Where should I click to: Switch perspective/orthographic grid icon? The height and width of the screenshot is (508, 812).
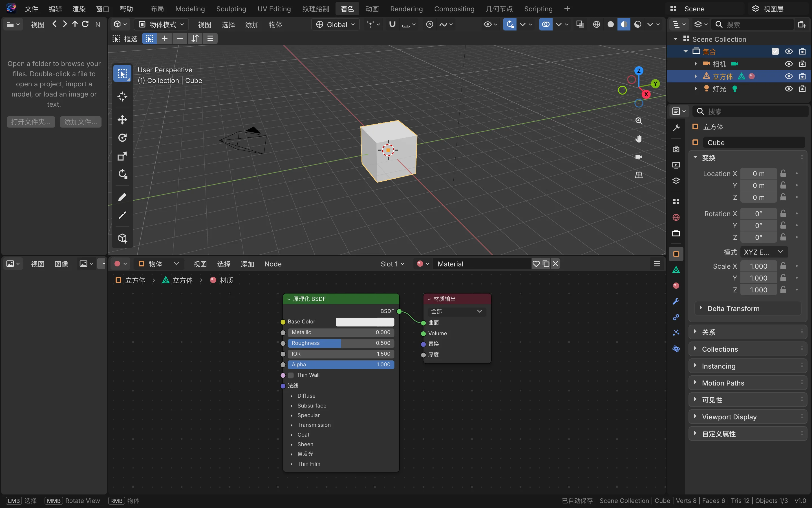pos(639,175)
